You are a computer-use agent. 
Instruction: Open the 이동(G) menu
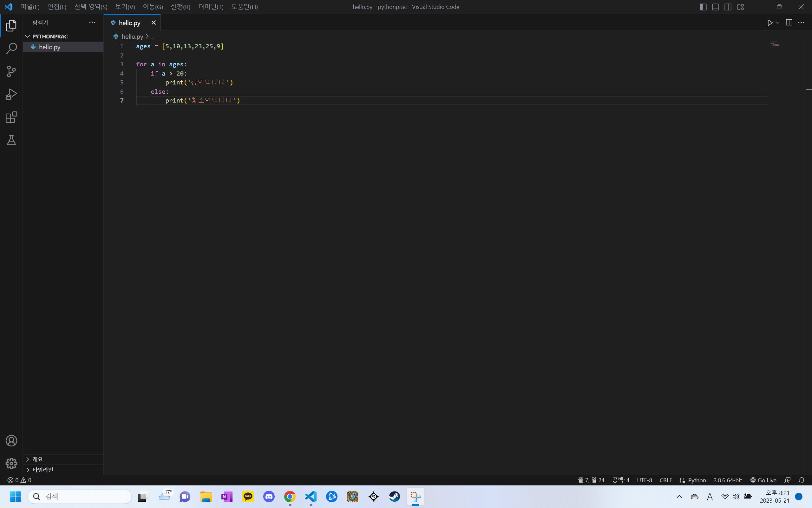point(153,7)
